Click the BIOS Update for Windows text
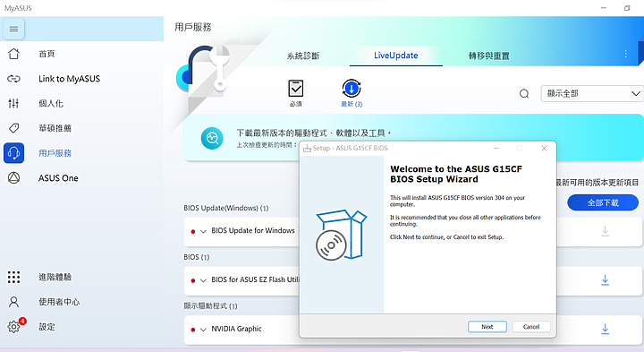This screenshot has height=352, width=644. point(253,231)
